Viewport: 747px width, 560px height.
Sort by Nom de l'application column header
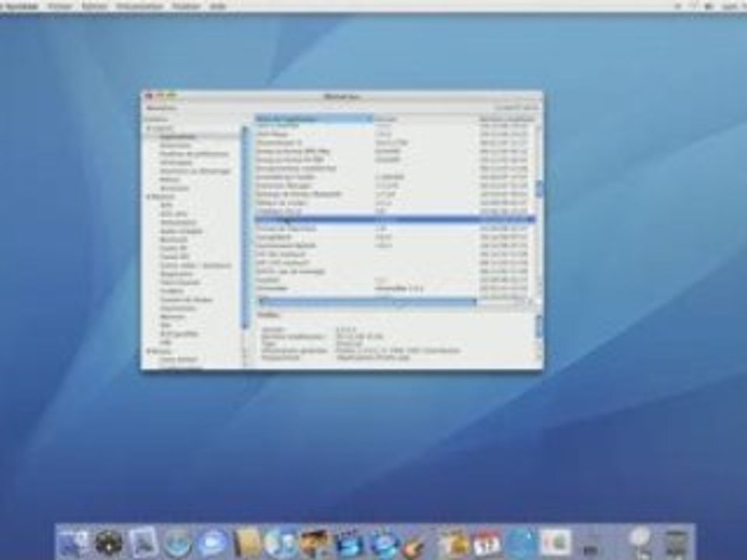[x=314, y=118]
